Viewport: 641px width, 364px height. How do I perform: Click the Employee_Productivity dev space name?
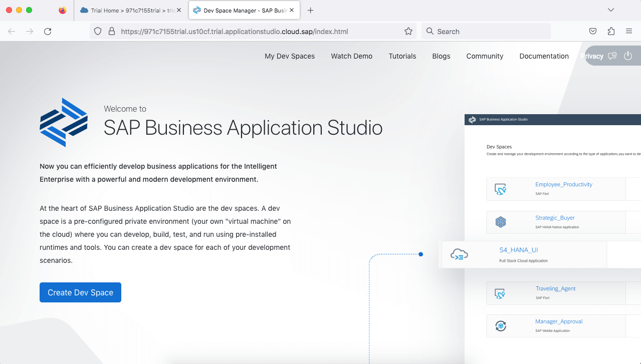[564, 184]
